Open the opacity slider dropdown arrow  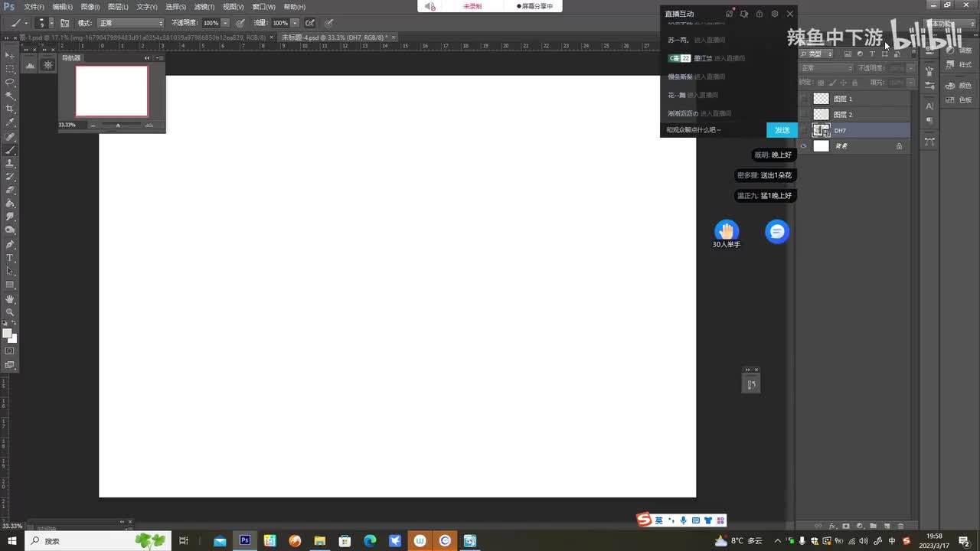tap(226, 23)
